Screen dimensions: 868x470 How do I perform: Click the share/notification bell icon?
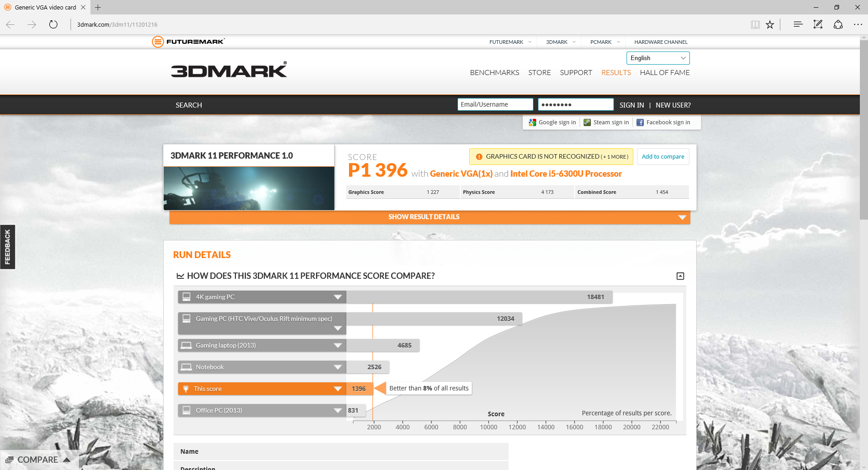click(x=838, y=24)
